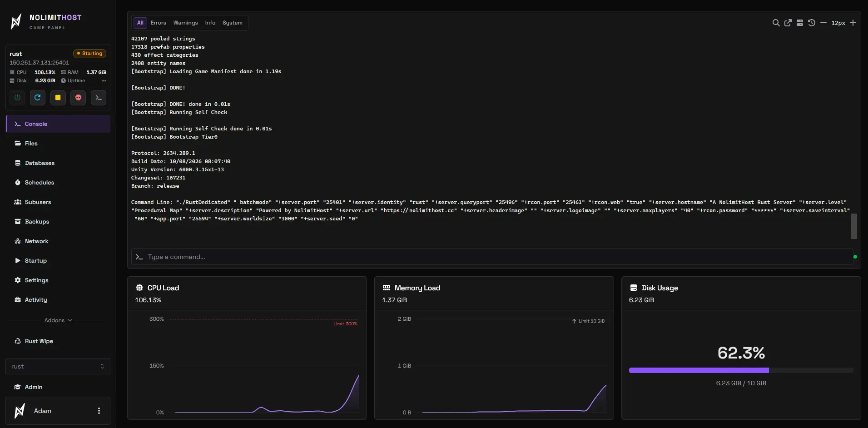Open the Files page
This screenshot has width=868, height=428.
point(58,144)
